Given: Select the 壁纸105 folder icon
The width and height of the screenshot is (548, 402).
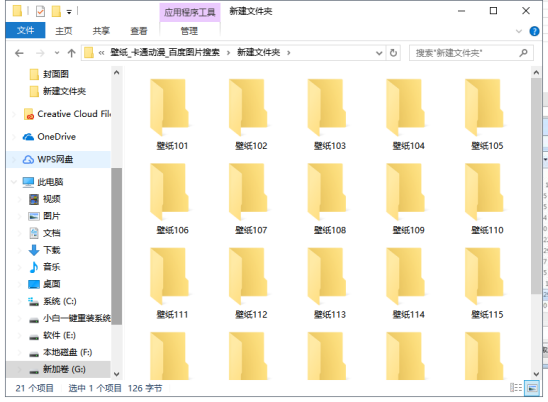Looking at the screenshot, I should click(x=484, y=107).
